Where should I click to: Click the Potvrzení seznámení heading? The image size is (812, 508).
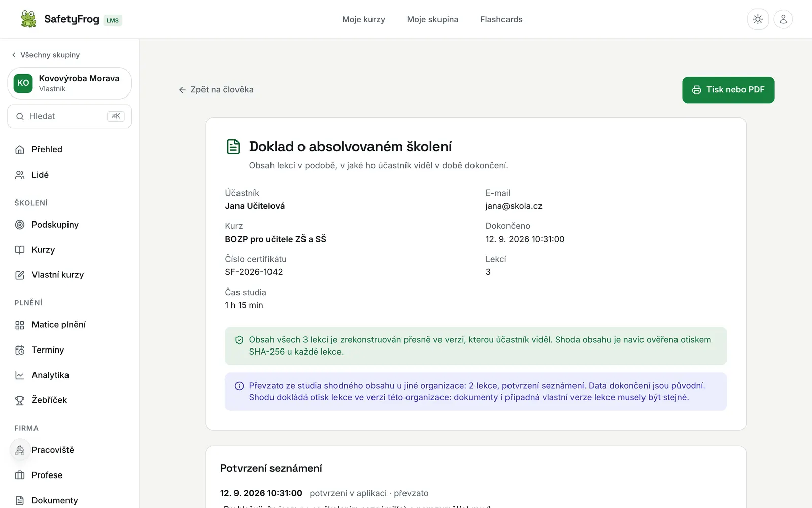tap(271, 468)
